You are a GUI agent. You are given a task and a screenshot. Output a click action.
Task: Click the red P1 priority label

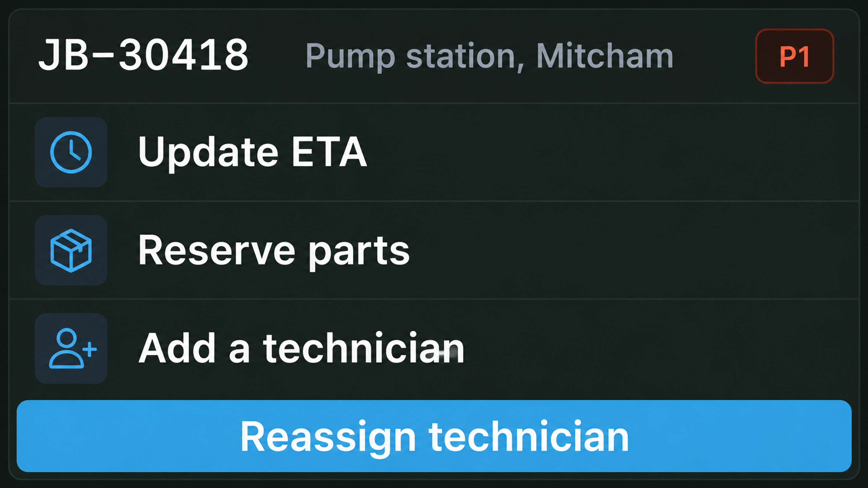tap(795, 56)
